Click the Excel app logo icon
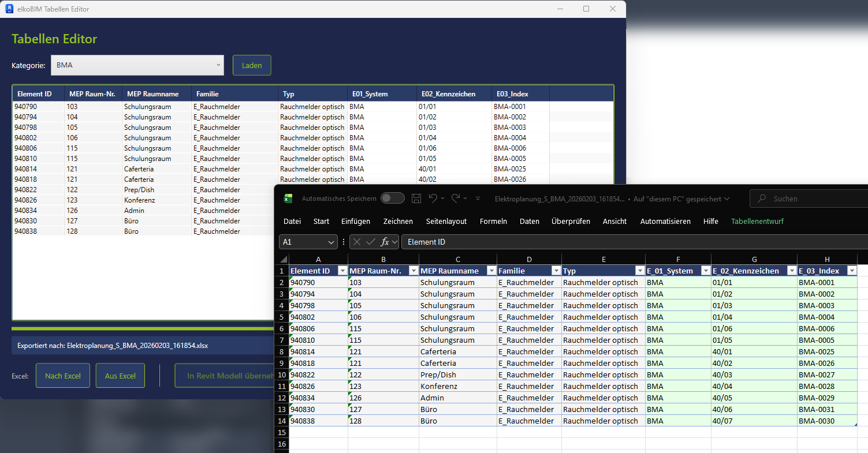 [x=288, y=199]
